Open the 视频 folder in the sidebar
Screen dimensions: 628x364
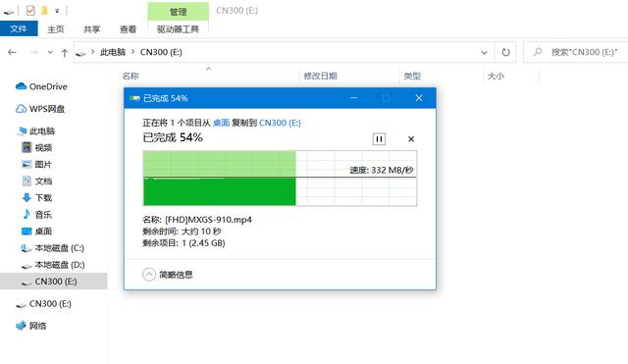[43, 148]
